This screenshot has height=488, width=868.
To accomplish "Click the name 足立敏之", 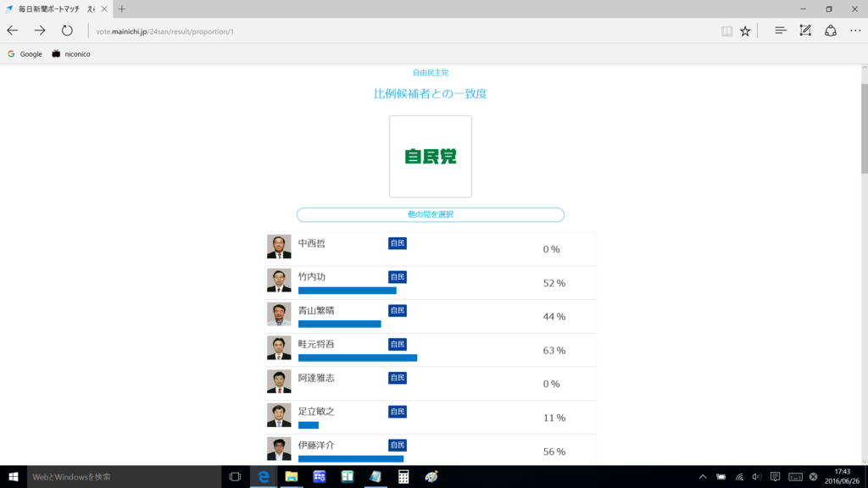I will 316,412.
